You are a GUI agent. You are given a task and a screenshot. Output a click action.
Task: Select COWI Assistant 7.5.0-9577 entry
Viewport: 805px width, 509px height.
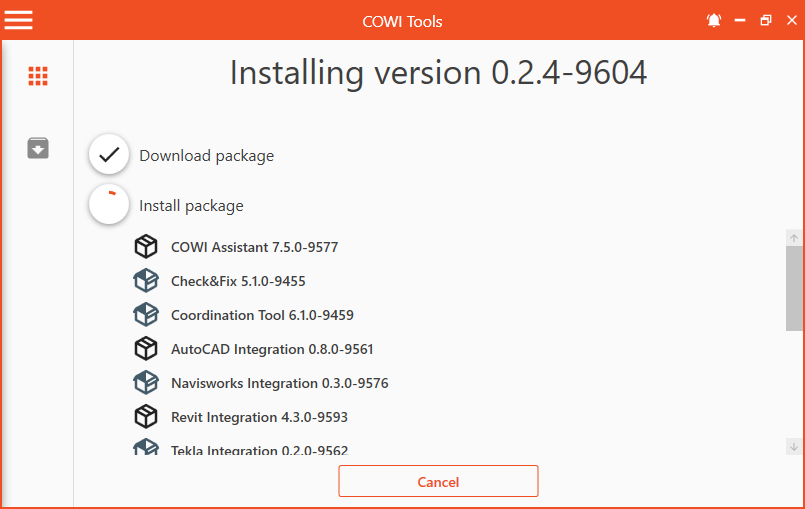[x=261, y=247]
